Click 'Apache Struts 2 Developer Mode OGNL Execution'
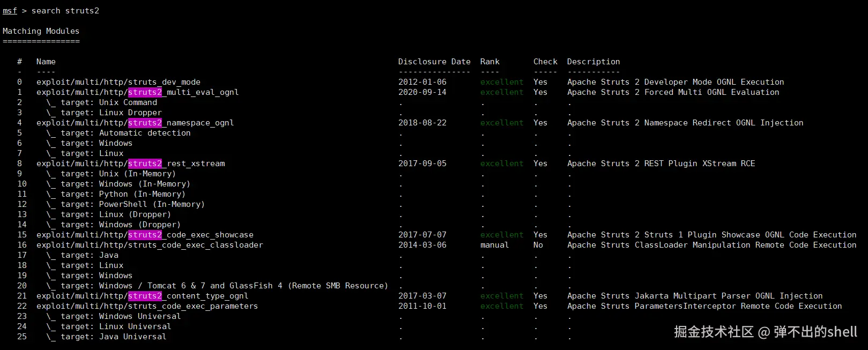Viewport: 868px width, 350px height. 676,82
